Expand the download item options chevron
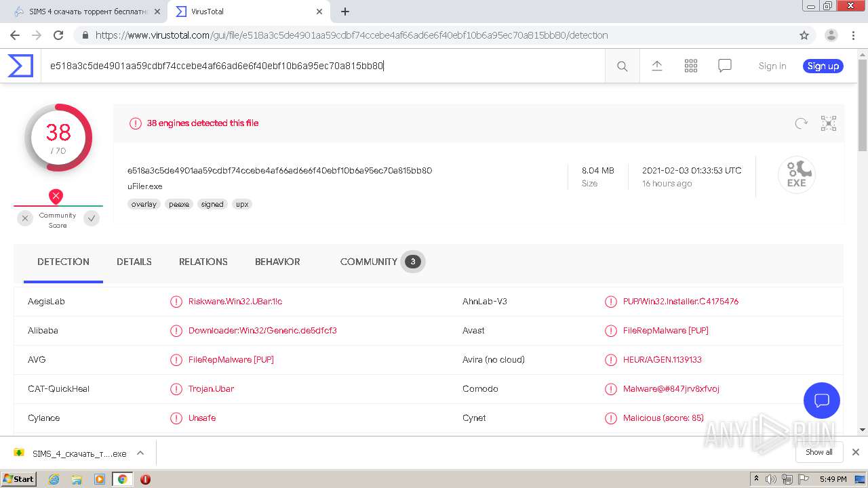 pos(140,453)
